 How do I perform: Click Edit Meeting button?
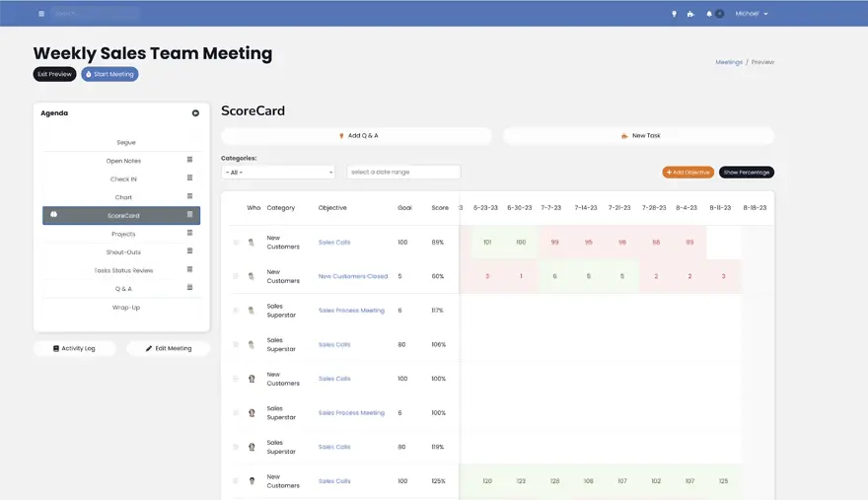point(169,348)
